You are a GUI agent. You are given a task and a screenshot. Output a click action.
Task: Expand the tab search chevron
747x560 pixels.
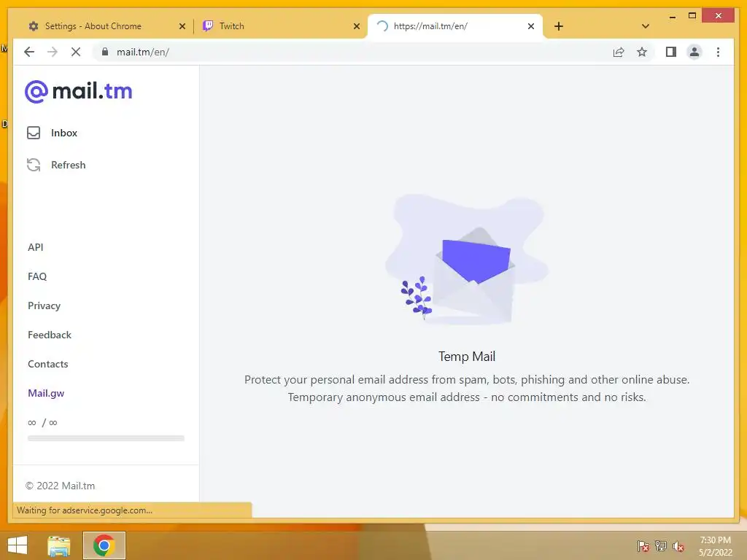pos(646,26)
